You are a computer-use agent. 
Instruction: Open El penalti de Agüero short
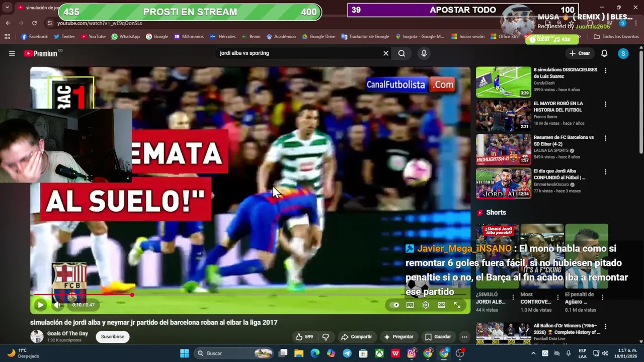pyautogui.click(x=587, y=256)
